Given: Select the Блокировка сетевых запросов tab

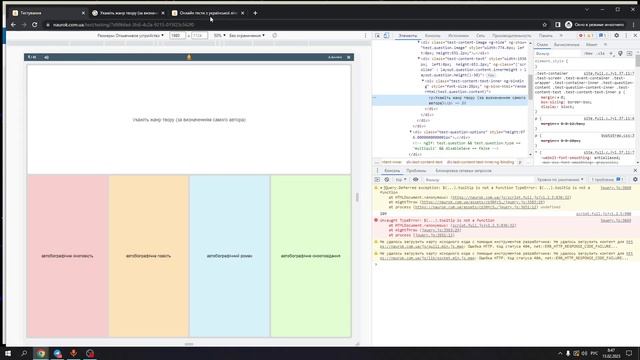Looking at the screenshot, I should pyautogui.click(x=463, y=171).
